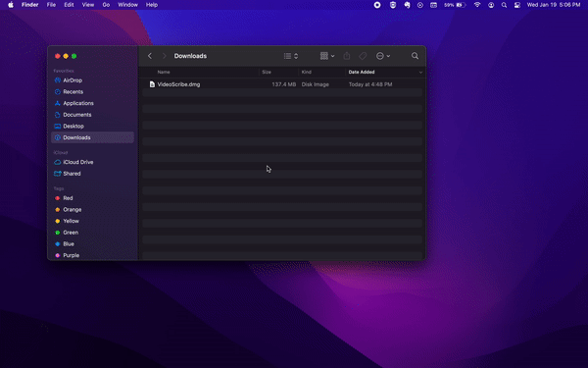Click the calendar-style menu bar icon

[x=433, y=5]
